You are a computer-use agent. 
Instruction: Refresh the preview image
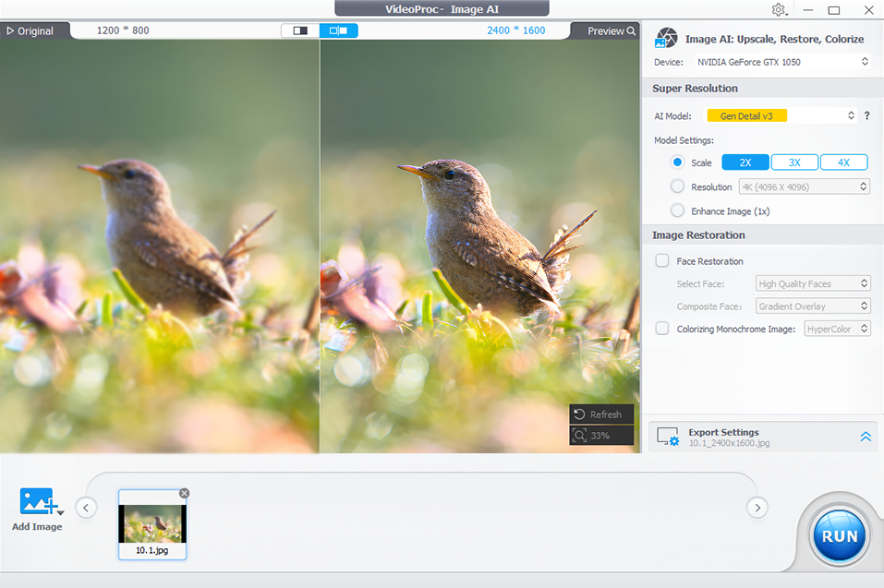[x=601, y=414]
